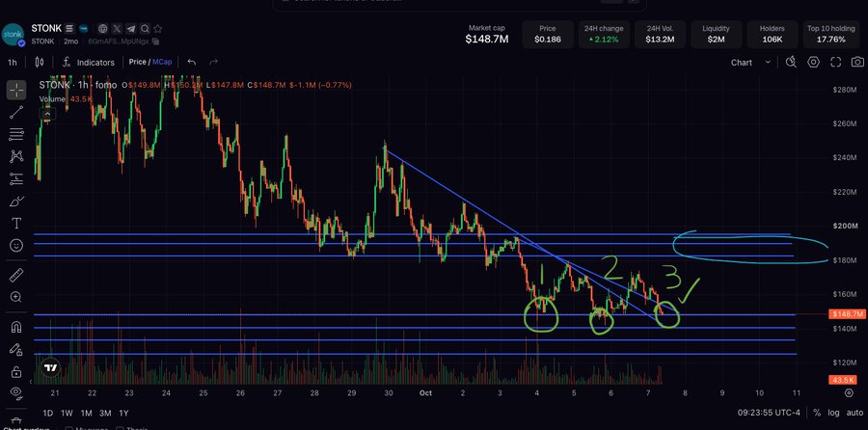Click the current price label $148.7M
The height and width of the screenshot is (430, 868).
click(847, 314)
